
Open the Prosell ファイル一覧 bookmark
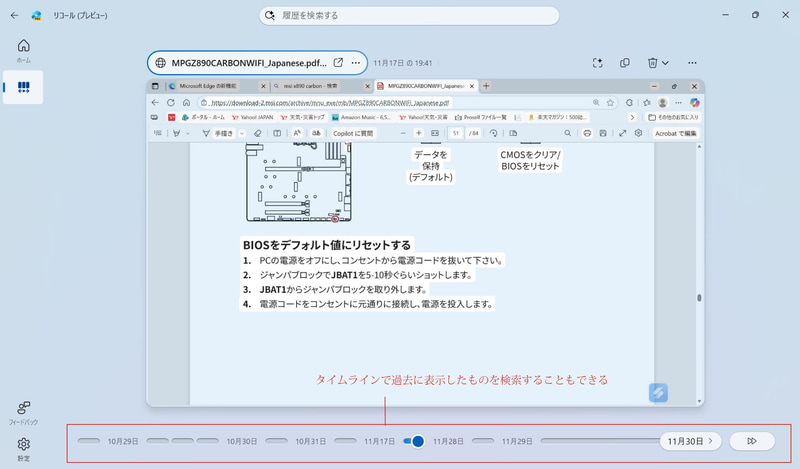[x=481, y=117]
